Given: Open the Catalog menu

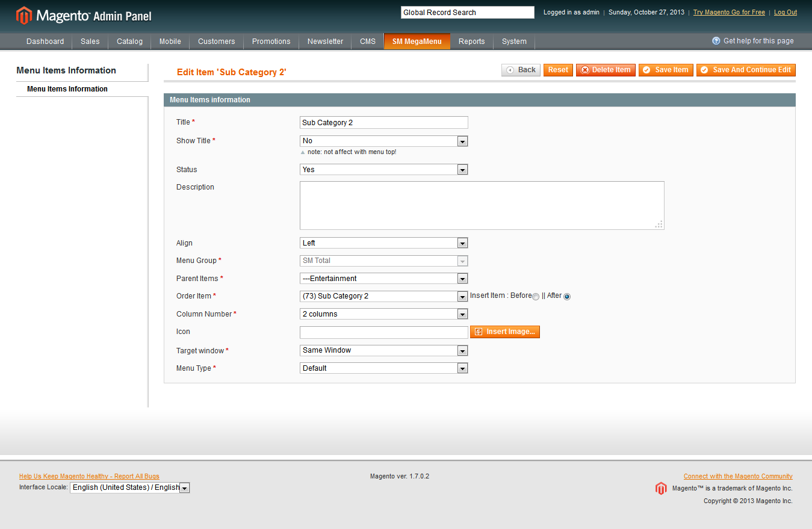Looking at the screenshot, I should (130, 42).
